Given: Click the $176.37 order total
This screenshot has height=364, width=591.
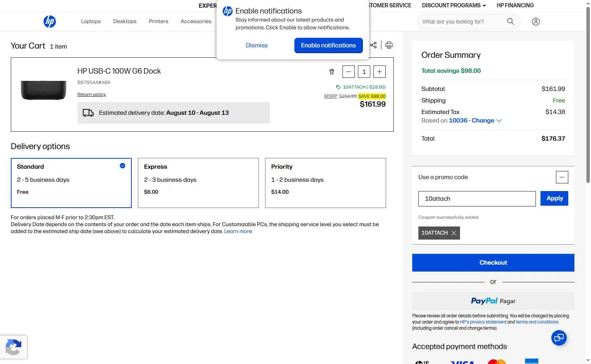Looking at the screenshot, I should pos(553,139).
